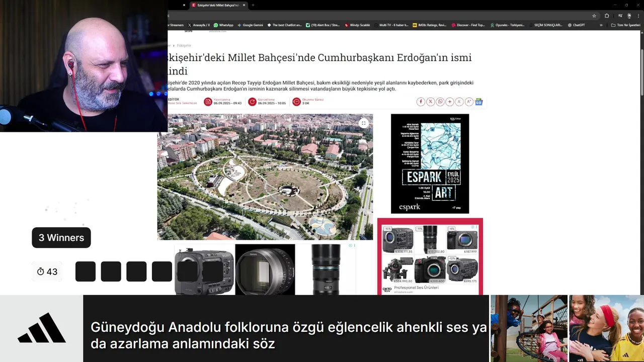Click the Okunma Süresi timer icon
The height and width of the screenshot is (362, 644).
coord(296,102)
